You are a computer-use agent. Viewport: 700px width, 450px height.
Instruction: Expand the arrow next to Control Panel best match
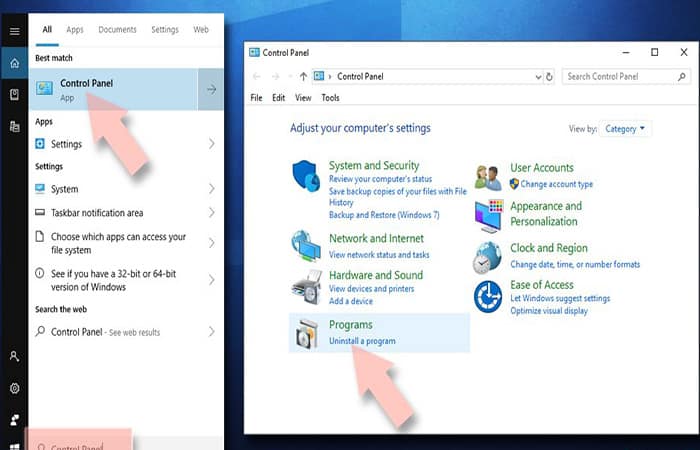(211, 89)
